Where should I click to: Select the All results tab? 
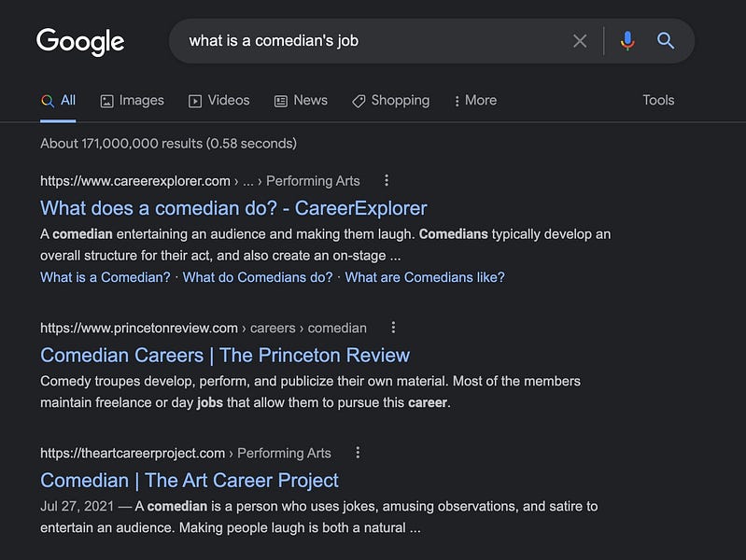coord(58,101)
